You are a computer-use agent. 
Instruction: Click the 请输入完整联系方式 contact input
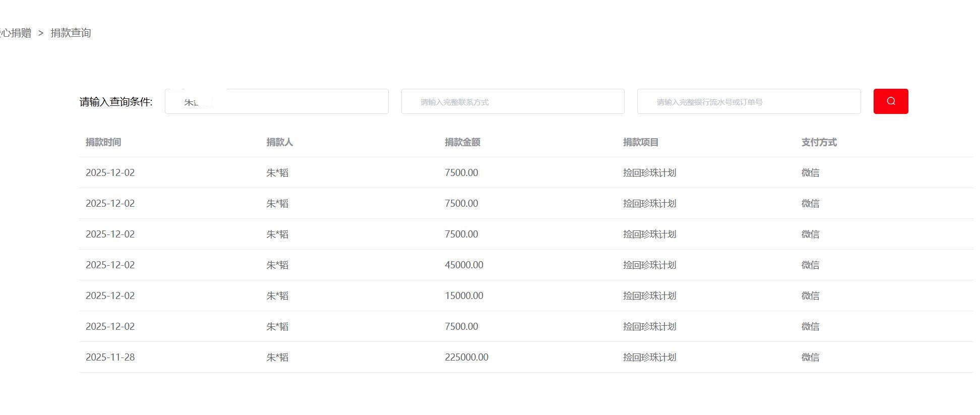click(512, 102)
